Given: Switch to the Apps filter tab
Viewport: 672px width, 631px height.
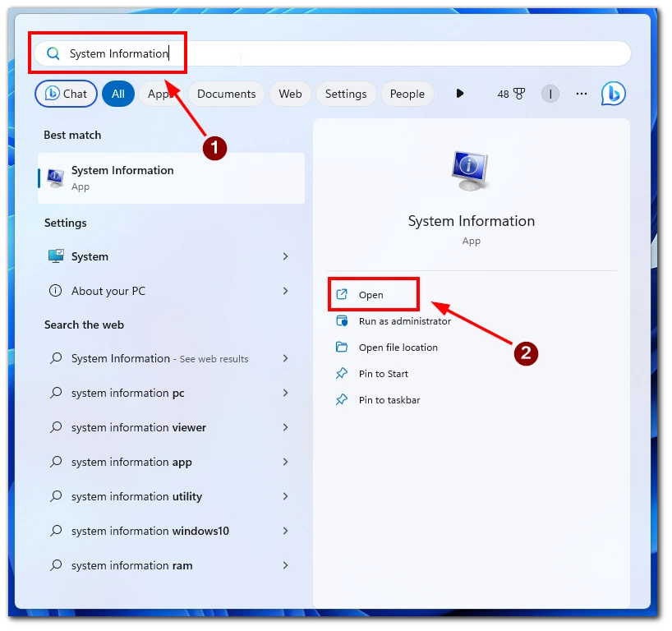Looking at the screenshot, I should (160, 94).
